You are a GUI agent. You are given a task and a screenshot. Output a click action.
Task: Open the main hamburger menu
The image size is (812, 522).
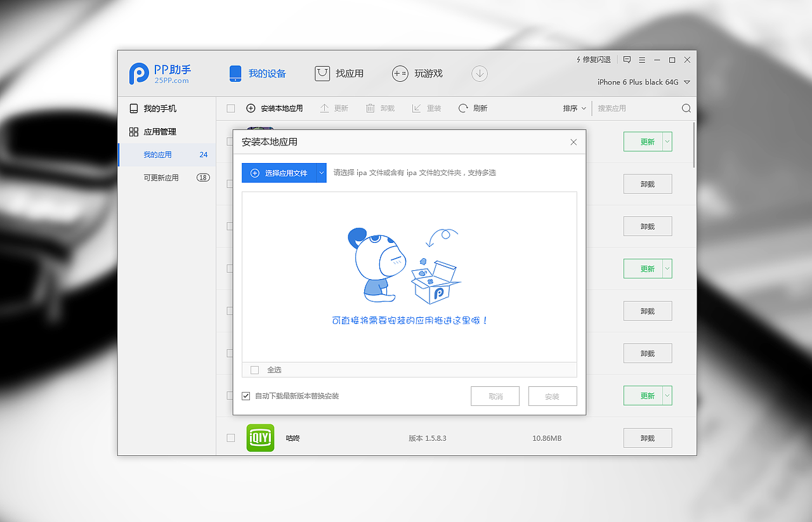642,59
